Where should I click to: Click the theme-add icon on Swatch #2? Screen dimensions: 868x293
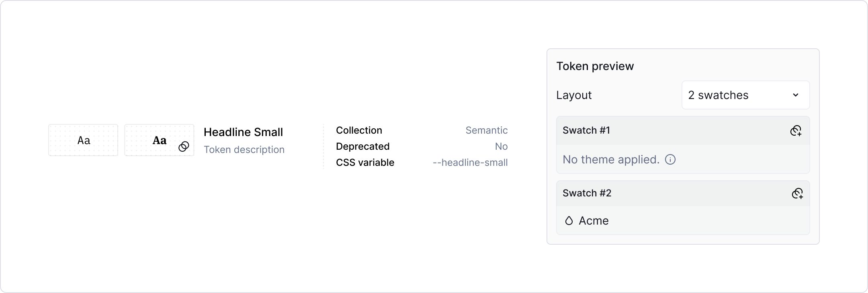798,194
